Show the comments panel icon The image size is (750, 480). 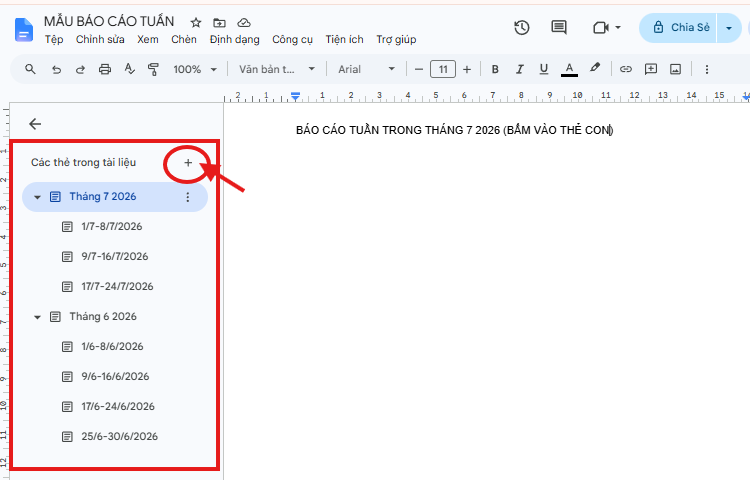pos(559,28)
